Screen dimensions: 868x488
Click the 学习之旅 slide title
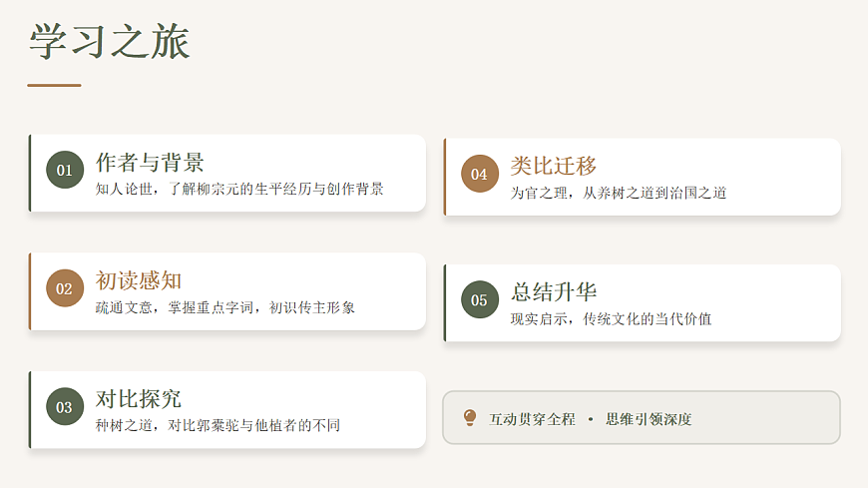pyautogui.click(x=110, y=43)
